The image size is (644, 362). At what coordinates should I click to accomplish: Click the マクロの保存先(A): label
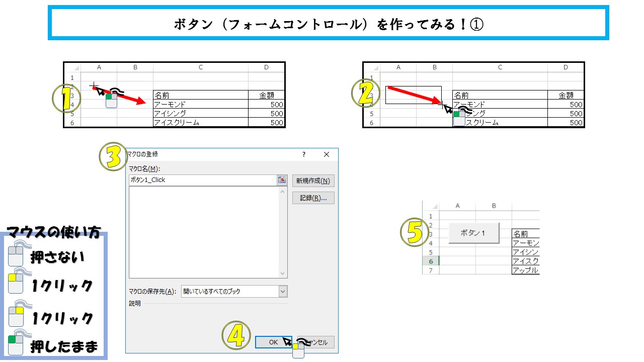pos(152,291)
